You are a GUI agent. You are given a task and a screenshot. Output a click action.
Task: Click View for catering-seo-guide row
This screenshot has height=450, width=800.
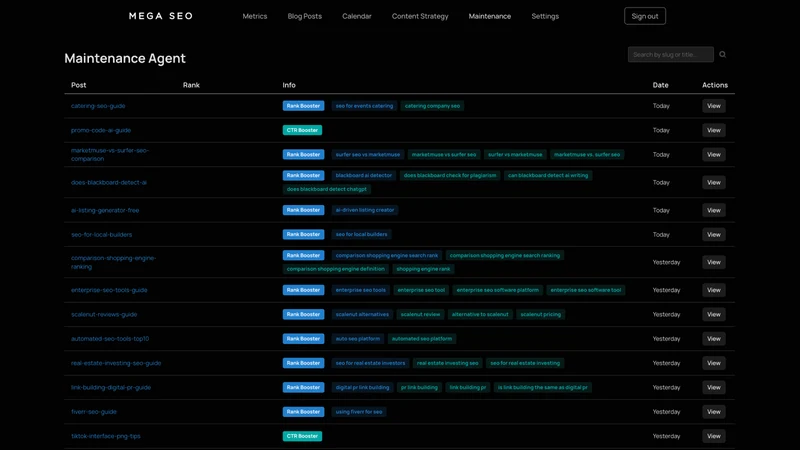pos(714,106)
